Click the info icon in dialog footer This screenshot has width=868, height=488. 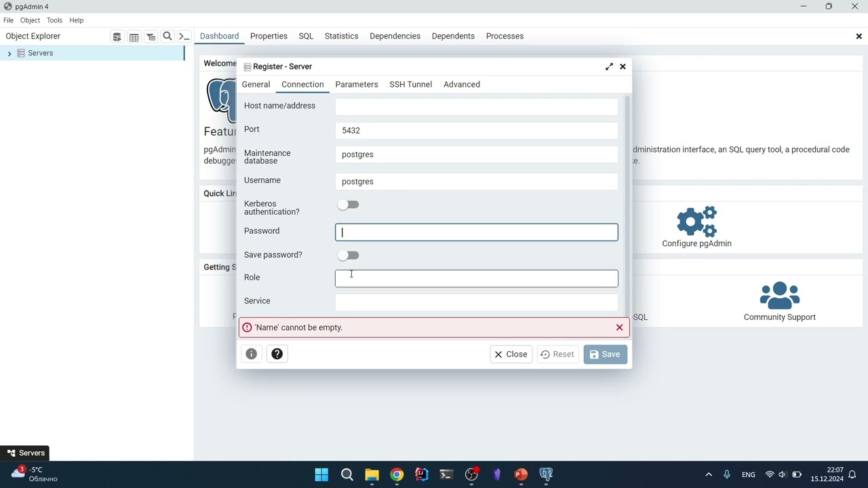(252, 354)
